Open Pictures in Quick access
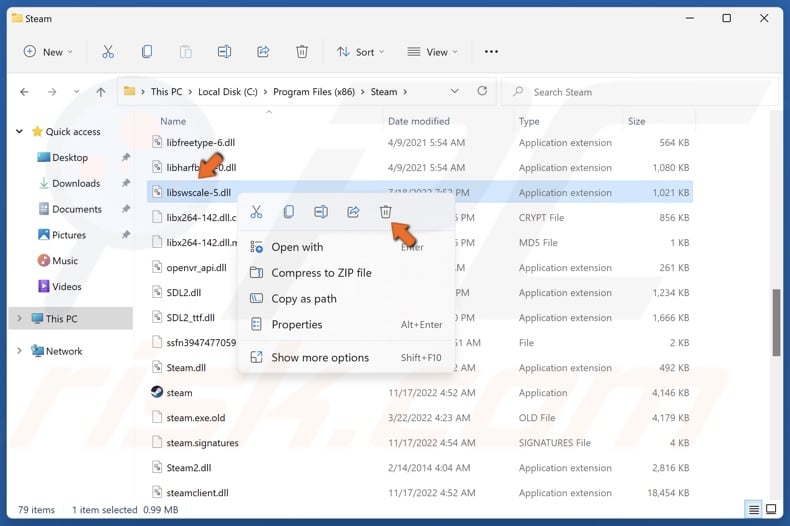Image resolution: width=790 pixels, height=526 pixels. click(69, 234)
